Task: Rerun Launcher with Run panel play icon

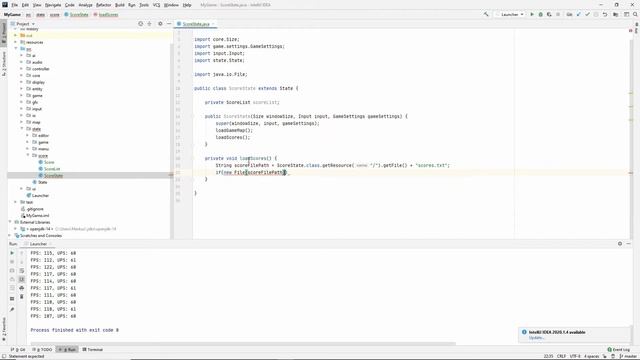Action: (x=12, y=253)
